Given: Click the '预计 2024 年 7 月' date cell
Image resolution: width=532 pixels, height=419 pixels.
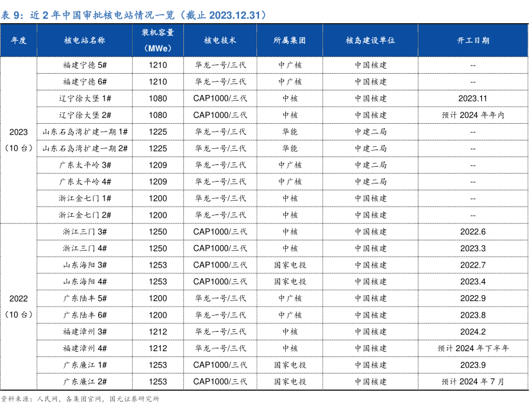Looking at the screenshot, I should click(x=472, y=381).
